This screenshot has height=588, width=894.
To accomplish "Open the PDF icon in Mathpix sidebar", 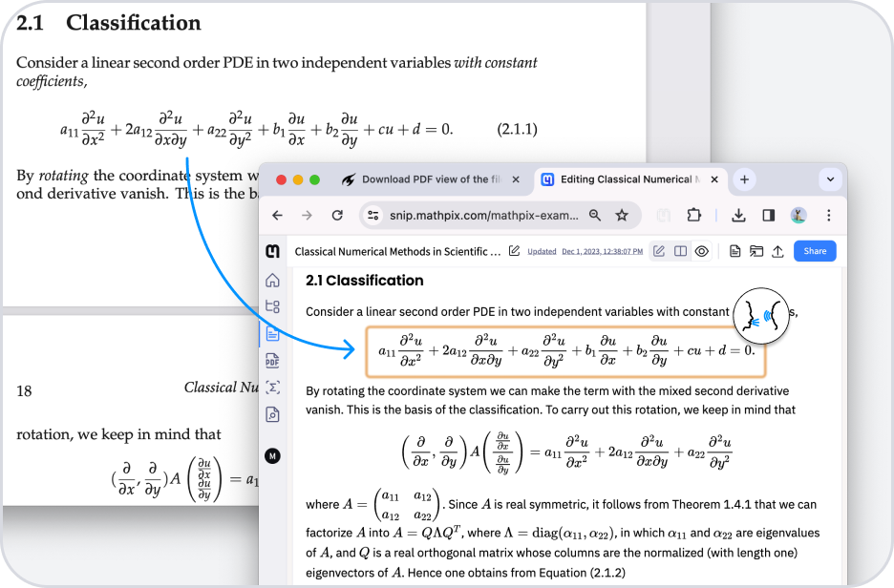I will point(272,361).
